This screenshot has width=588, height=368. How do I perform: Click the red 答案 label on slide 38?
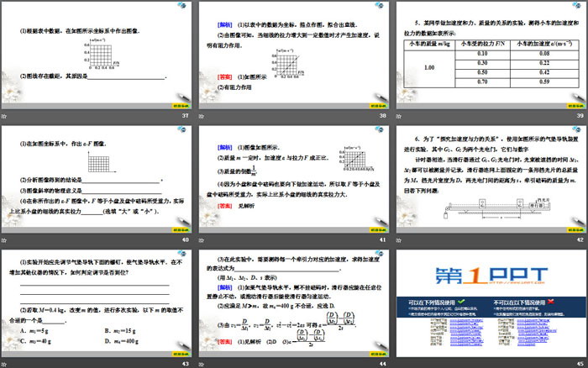(x=225, y=77)
